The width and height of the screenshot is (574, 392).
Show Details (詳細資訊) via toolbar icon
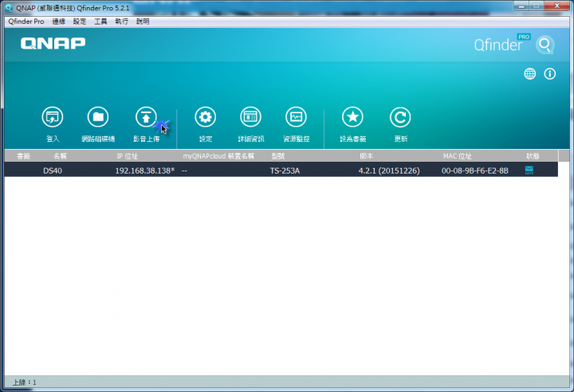click(251, 117)
